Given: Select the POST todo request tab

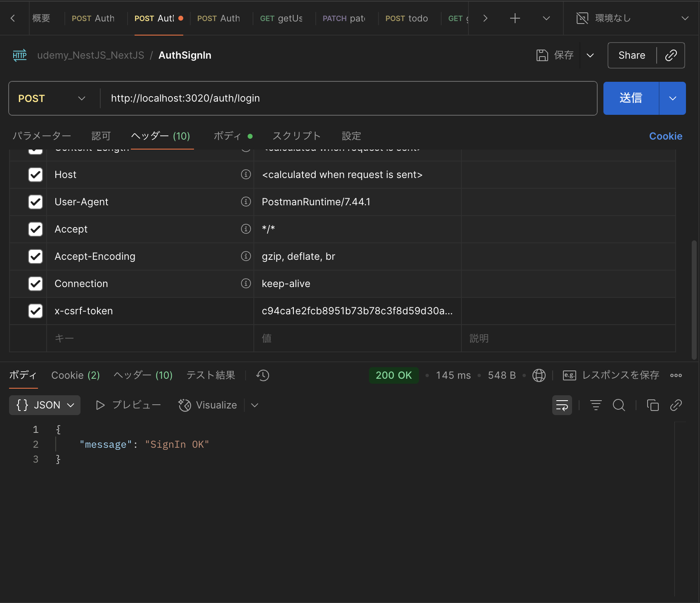Looking at the screenshot, I should [x=407, y=18].
